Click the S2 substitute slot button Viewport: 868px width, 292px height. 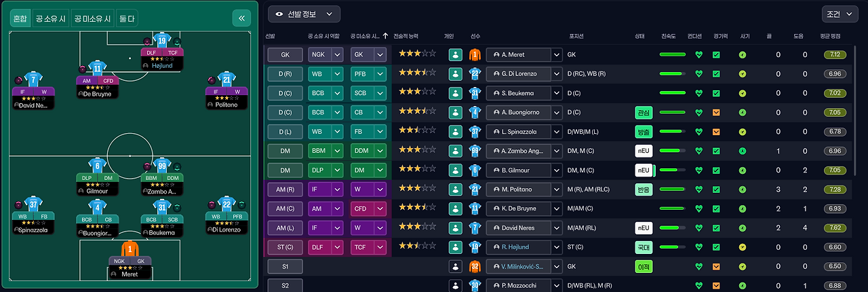[284, 285]
